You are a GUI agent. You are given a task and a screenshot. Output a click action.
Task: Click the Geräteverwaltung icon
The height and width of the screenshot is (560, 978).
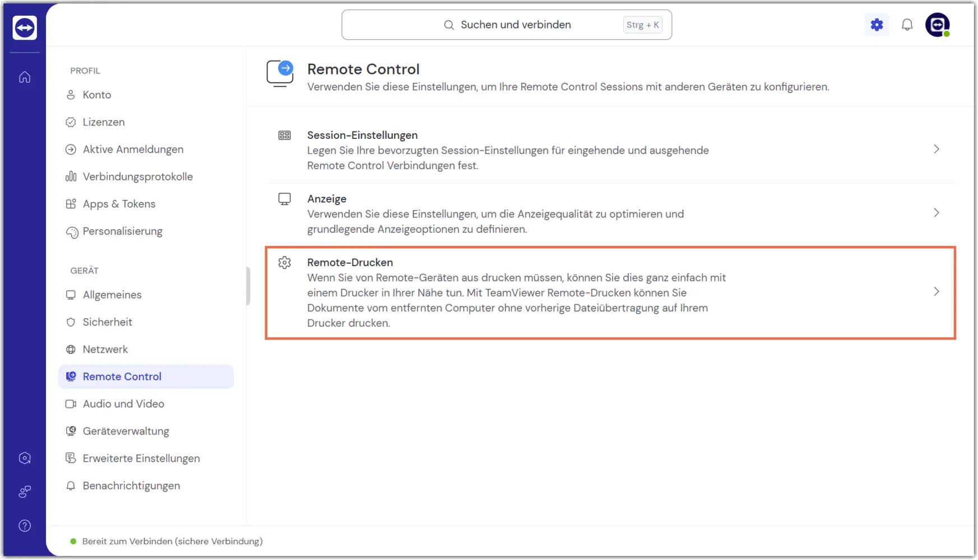[x=71, y=431]
